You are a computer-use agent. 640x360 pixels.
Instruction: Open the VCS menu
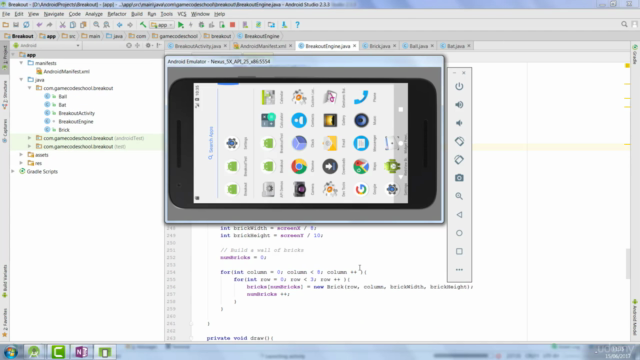pyautogui.click(x=182, y=14)
